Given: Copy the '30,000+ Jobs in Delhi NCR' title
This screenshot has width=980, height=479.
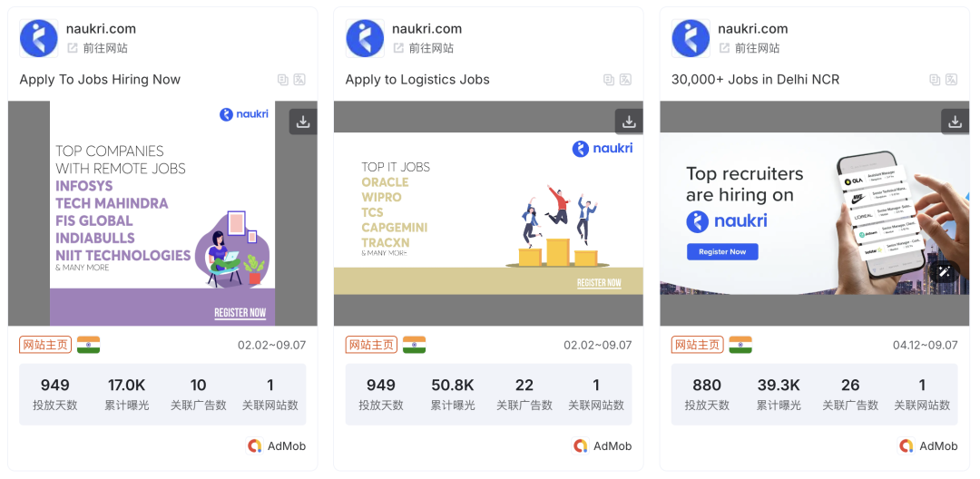Looking at the screenshot, I should coord(935,80).
